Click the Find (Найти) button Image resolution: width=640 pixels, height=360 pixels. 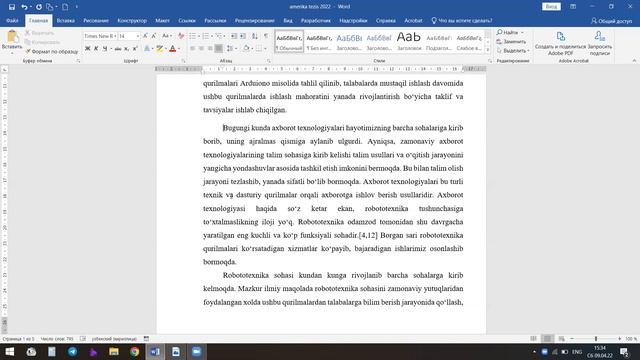click(507, 32)
